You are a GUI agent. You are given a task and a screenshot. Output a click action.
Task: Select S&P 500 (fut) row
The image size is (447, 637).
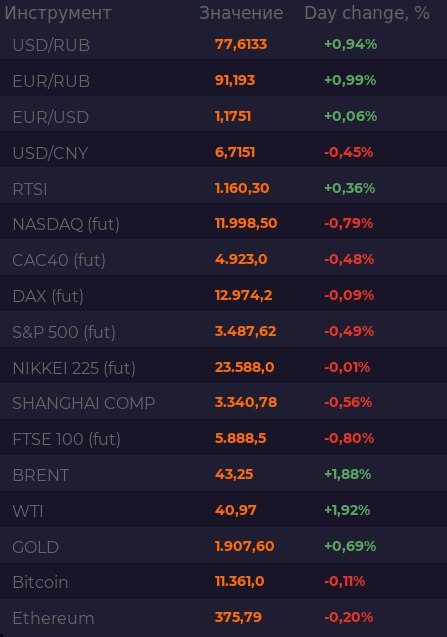(224, 332)
